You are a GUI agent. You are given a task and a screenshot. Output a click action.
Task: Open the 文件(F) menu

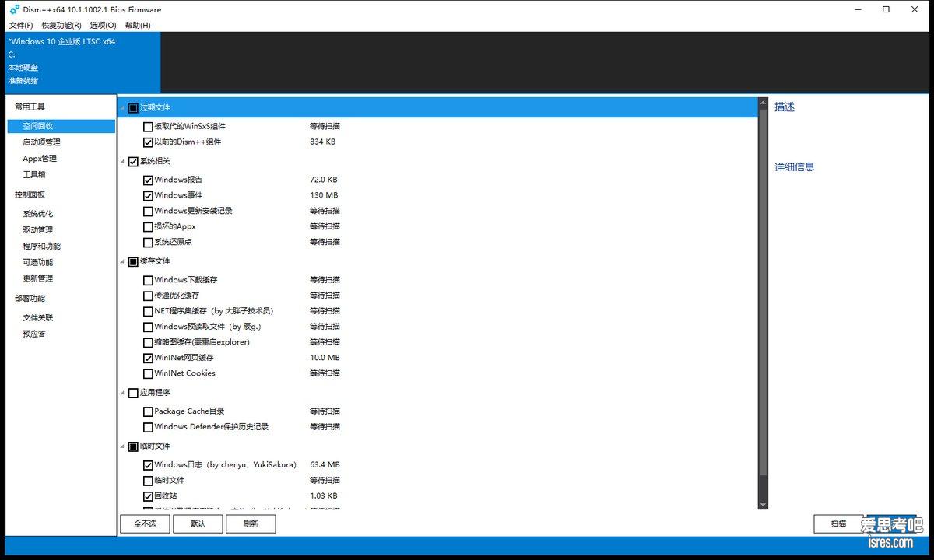click(21, 25)
